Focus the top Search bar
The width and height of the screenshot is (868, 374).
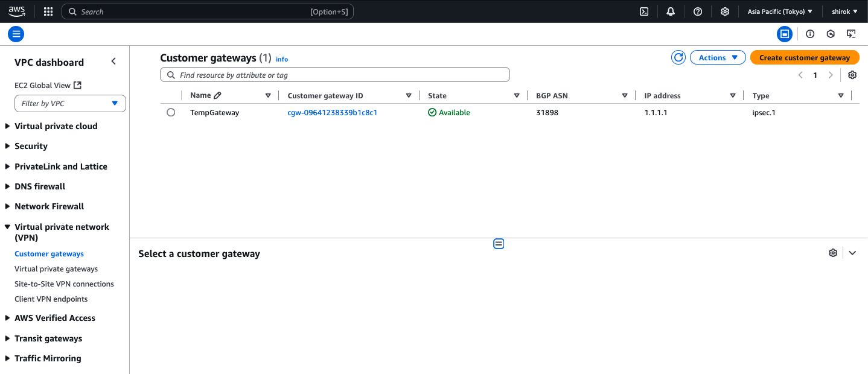[208, 11]
